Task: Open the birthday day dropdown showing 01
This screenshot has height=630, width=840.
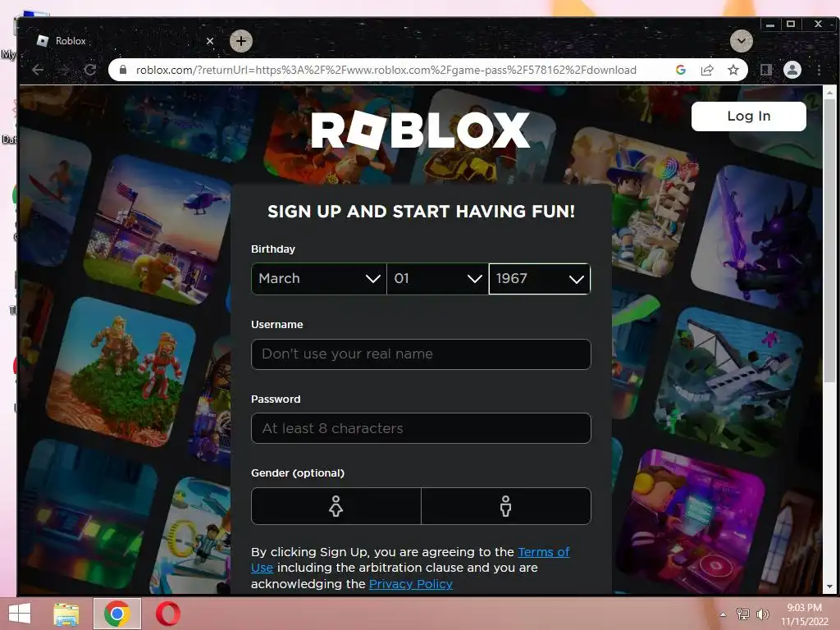Action: click(438, 279)
